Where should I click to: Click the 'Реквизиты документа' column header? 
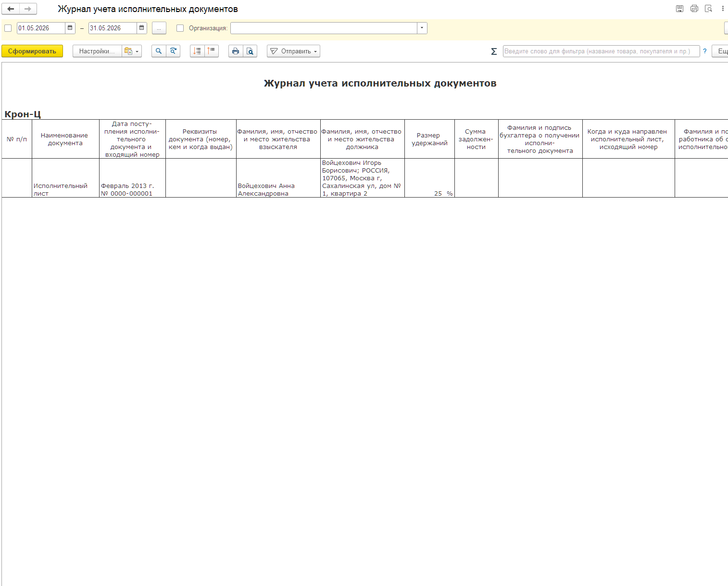[201, 139]
